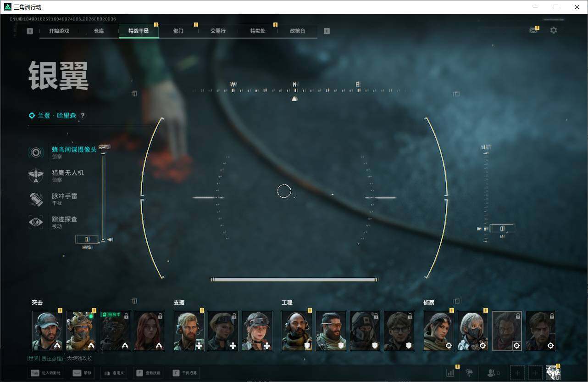Open the player avatar emblem
Screen dimensions: 588x382
coord(553,373)
